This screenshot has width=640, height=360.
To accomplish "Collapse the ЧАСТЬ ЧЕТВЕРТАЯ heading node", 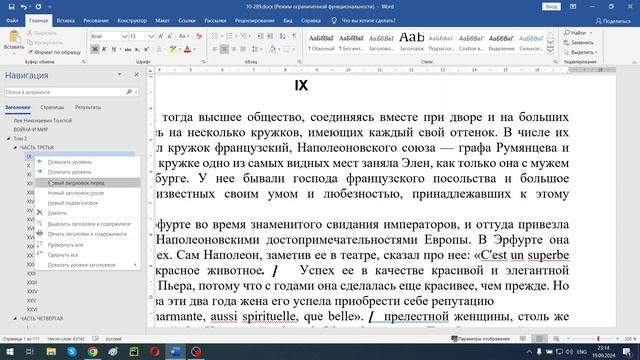I will [15, 318].
